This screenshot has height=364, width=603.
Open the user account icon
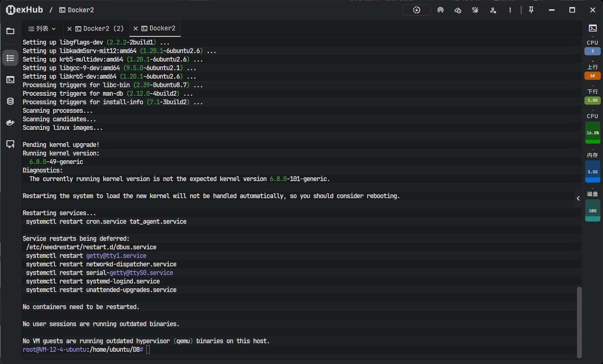(493, 10)
